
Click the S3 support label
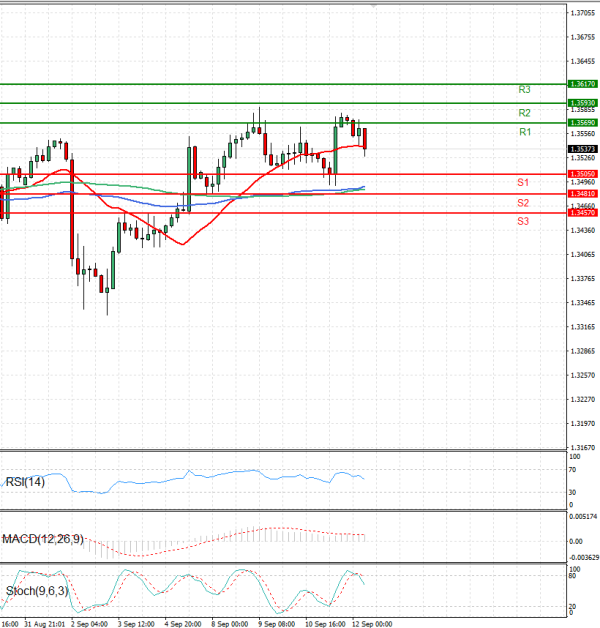pyautogui.click(x=523, y=221)
